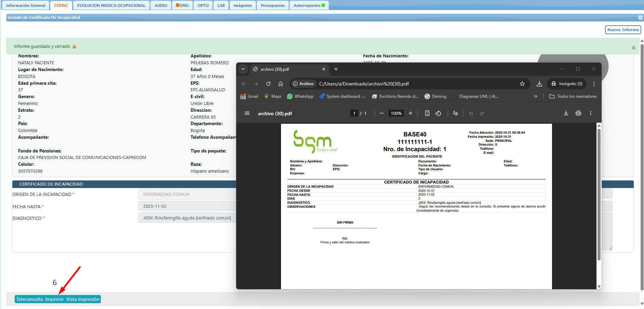
Task: Dismiss the Informe guardado y cerrado alert
Action: [633, 48]
